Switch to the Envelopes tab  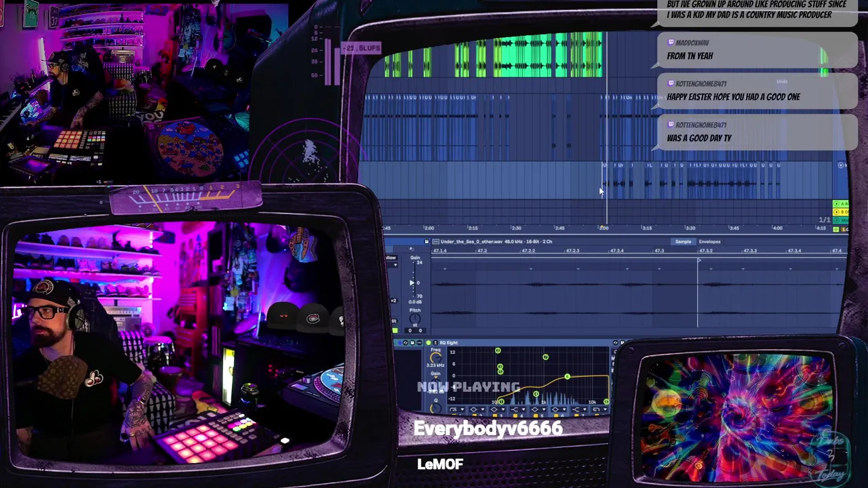(x=709, y=241)
